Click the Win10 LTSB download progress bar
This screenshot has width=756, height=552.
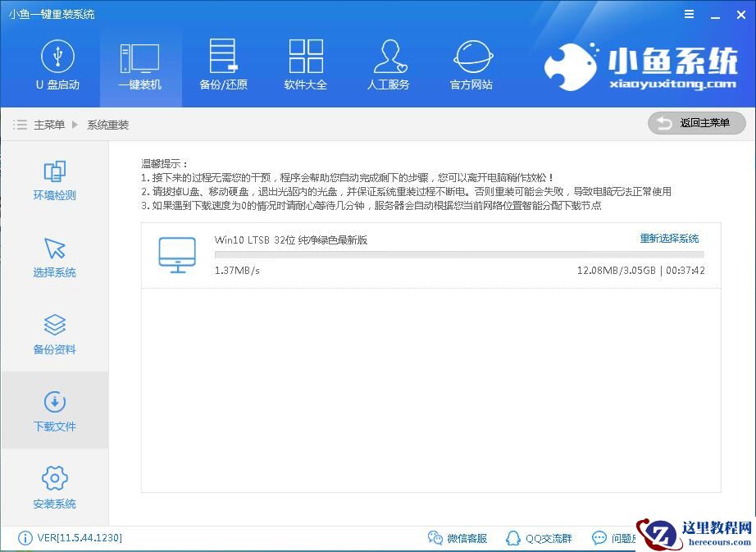[x=457, y=255]
